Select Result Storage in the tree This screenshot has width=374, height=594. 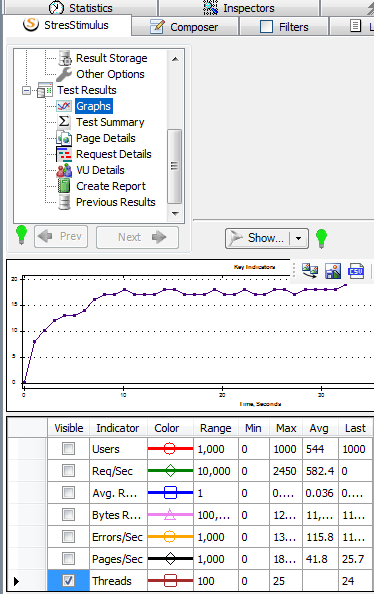[x=111, y=58]
